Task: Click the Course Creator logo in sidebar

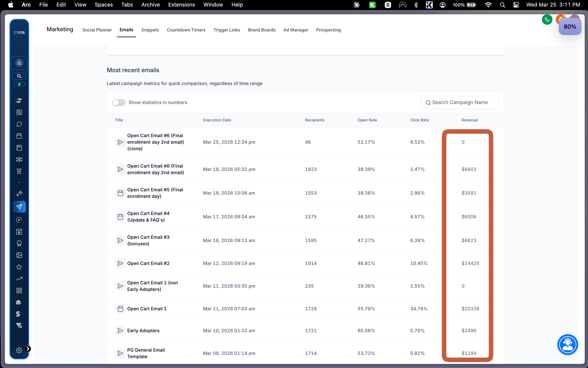Action: pos(19,33)
